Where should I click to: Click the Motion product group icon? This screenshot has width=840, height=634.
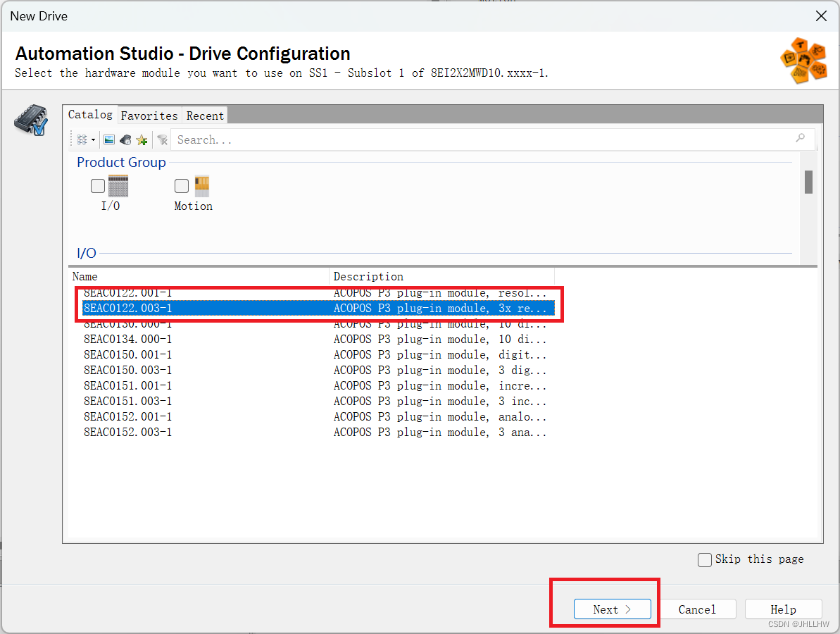tap(202, 185)
